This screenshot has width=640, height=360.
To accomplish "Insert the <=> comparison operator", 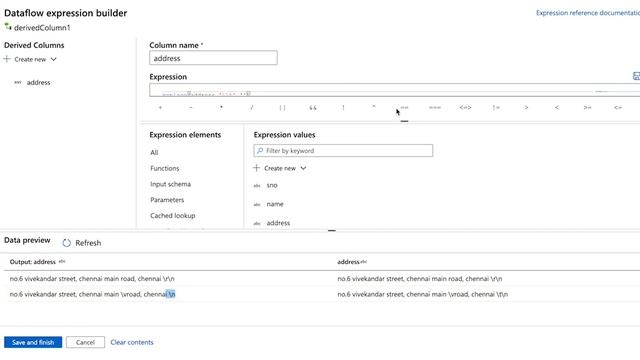I will click(x=465, y=107).
